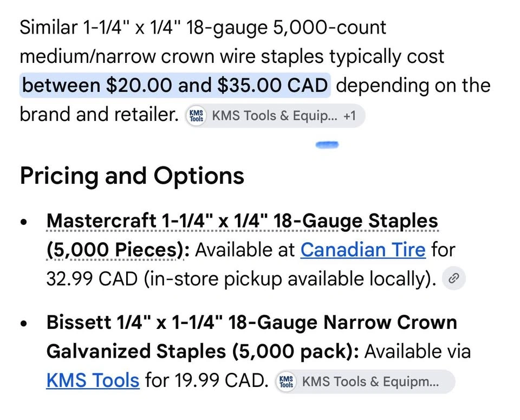Viewport: 520px width, 420px height.
Task: Click the Bissett Narrow Crown bold title
Action: pos(252,322)
